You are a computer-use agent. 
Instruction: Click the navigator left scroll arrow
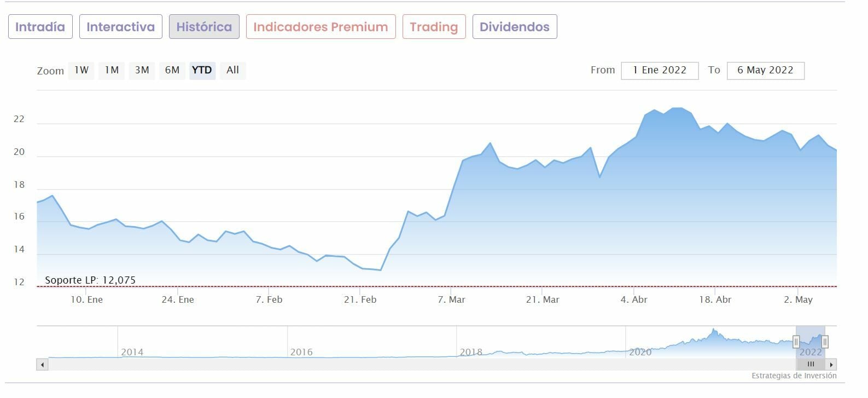42,364
